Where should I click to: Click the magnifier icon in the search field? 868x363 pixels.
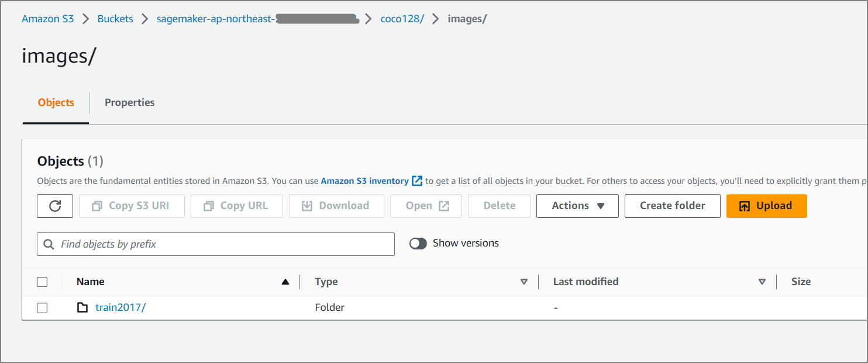click(49, 244)
